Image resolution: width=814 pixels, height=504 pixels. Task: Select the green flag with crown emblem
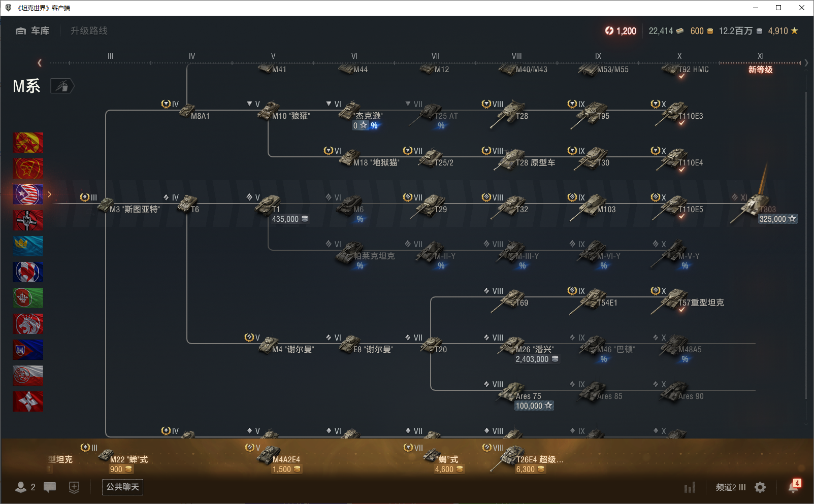coord(28,298)
